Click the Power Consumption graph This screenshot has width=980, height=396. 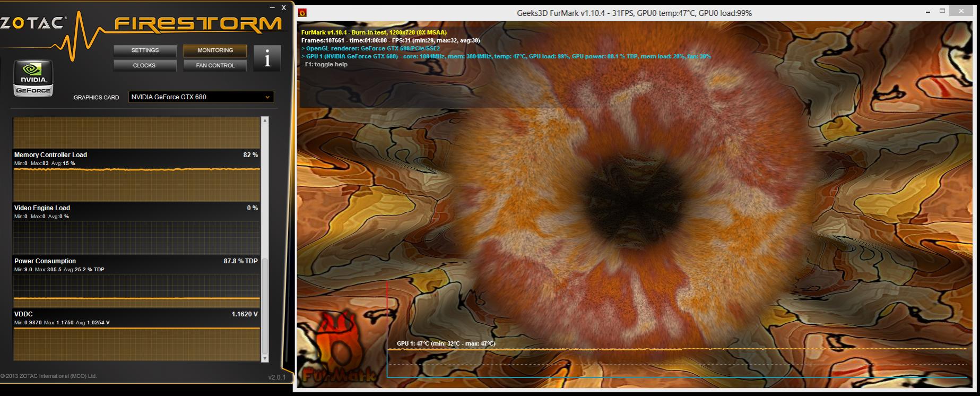point(136,290)
